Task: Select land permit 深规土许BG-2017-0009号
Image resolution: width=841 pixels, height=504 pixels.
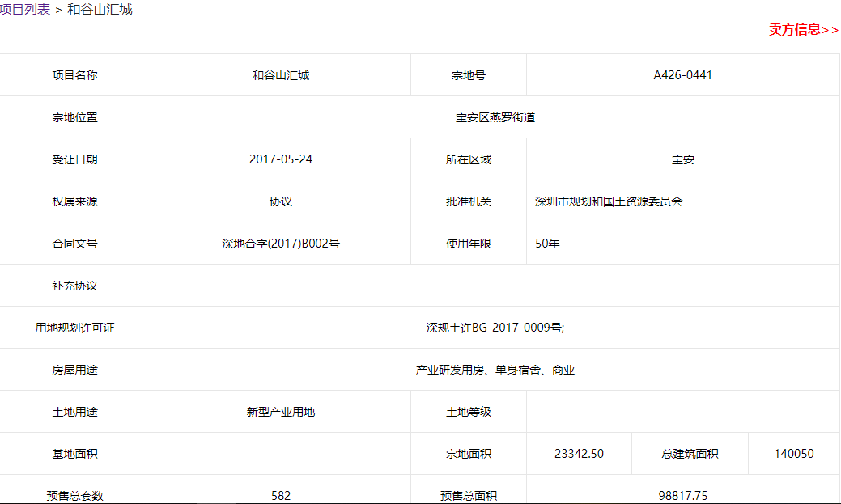Action: (495, 328)
